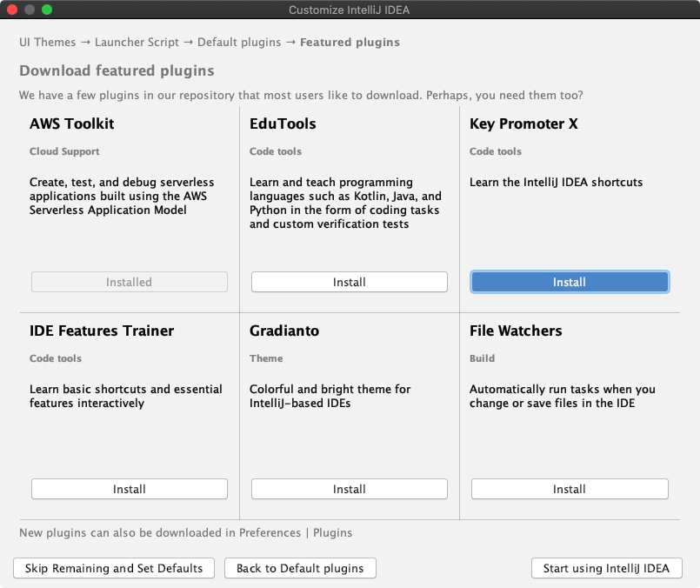
Task: Select UI Themes step in breadcrumb
Action: pyautogui.click(x=47, y=42)
